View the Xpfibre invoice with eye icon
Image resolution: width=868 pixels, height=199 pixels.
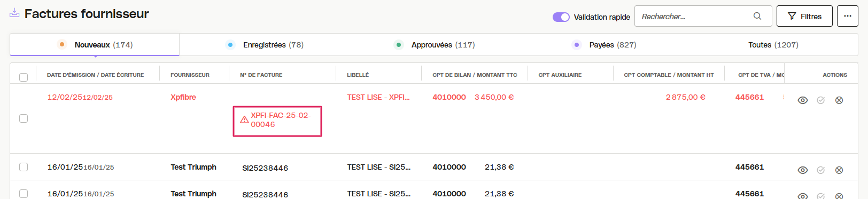click(802, 100)
